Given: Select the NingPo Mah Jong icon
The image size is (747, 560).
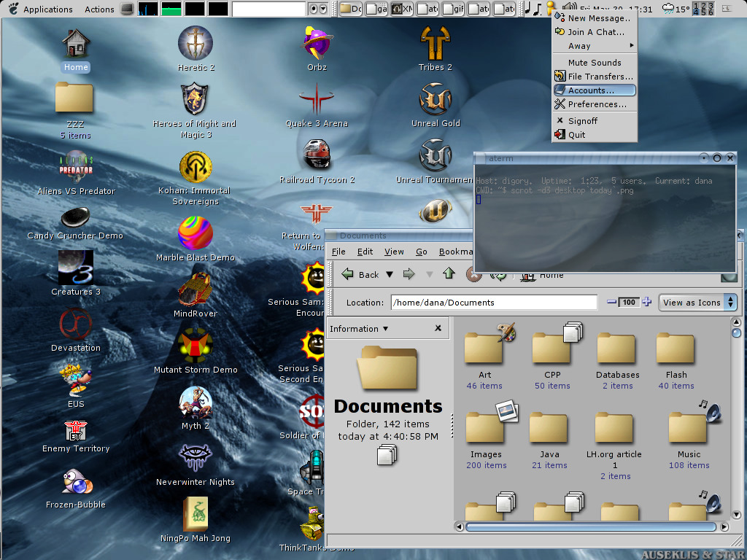Looking at the screenshot, I should 196,514.
